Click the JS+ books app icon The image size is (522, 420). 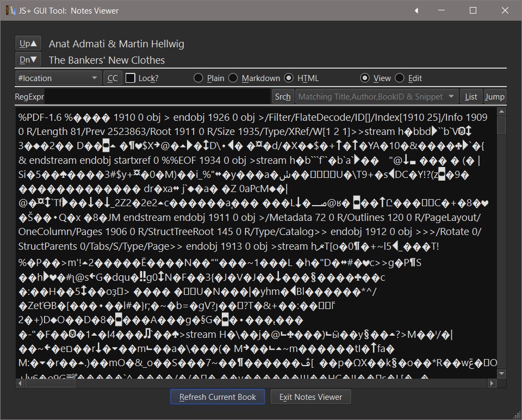[x=11, y=11]
